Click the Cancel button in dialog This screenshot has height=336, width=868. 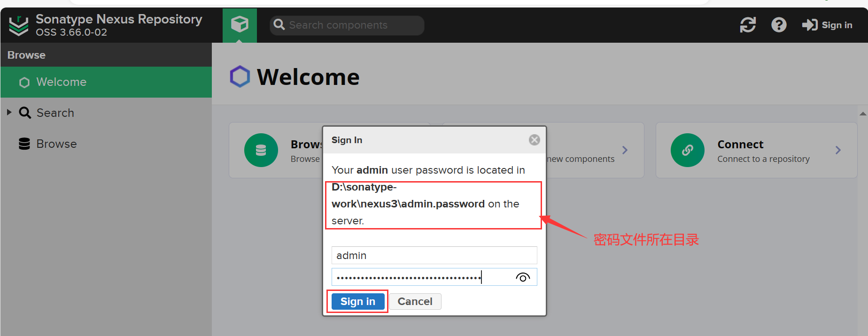(415, 301)
